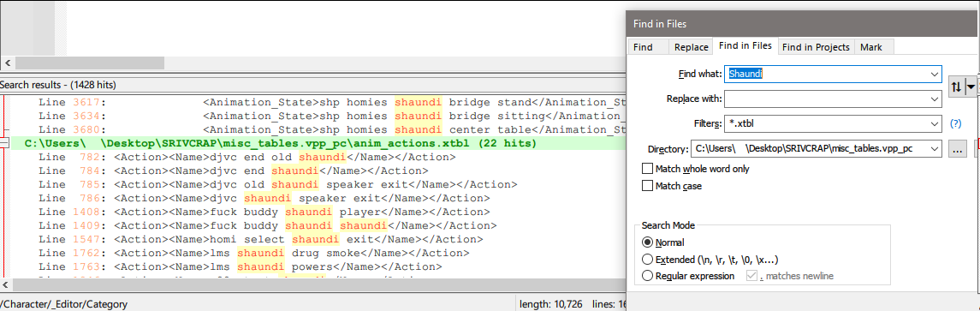The width and height of the screenshot is (980, 311).
Task: Open the filters help (?) link
Action: click(x=955, y=124)
